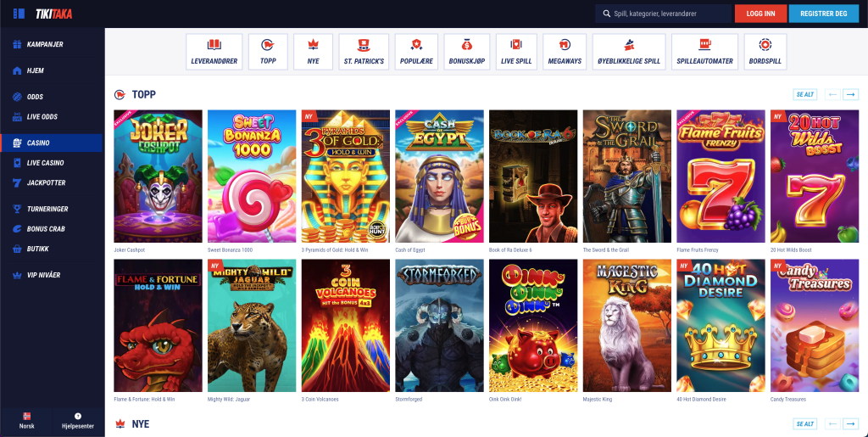868x437 pixels.
Task: Click the 'Stormforged' title text below thumbnail
Action: (x=408, y=400)
